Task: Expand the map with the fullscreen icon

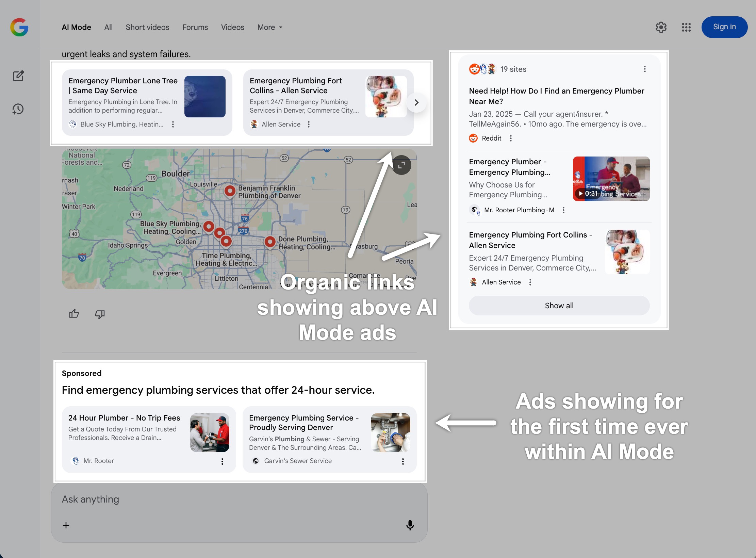Action: click(401, 165)
